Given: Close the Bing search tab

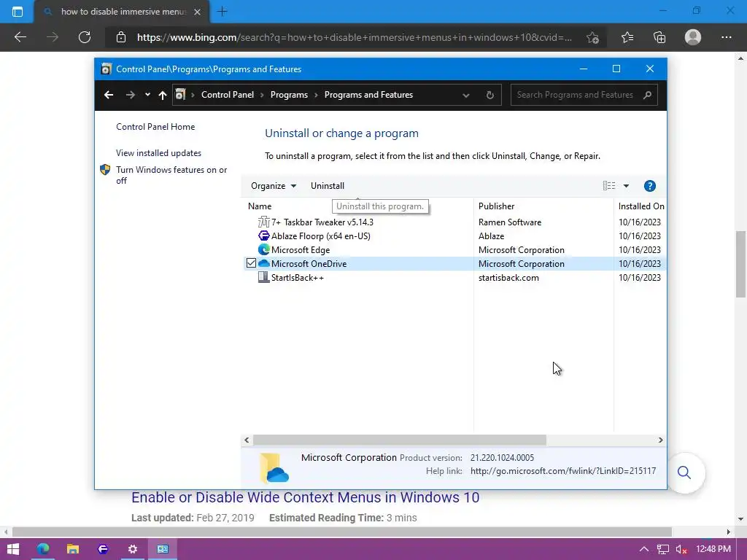Looking at the screenshot, I should (197, 12).
